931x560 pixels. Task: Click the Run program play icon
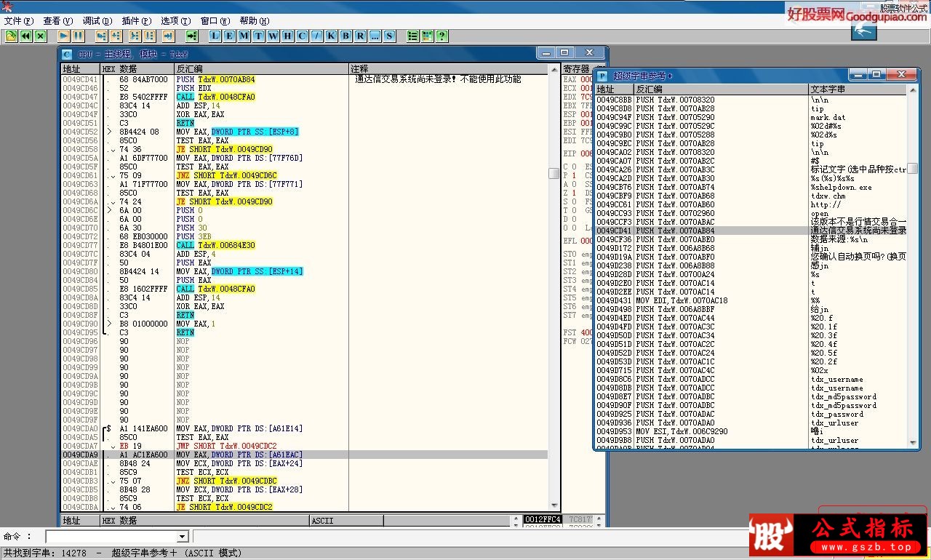[x=63, y=36]
